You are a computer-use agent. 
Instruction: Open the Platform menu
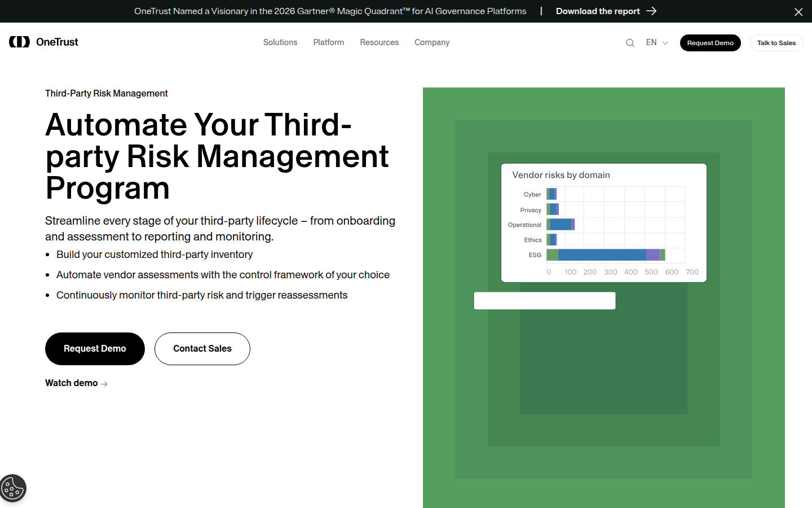tap(329, 42)
